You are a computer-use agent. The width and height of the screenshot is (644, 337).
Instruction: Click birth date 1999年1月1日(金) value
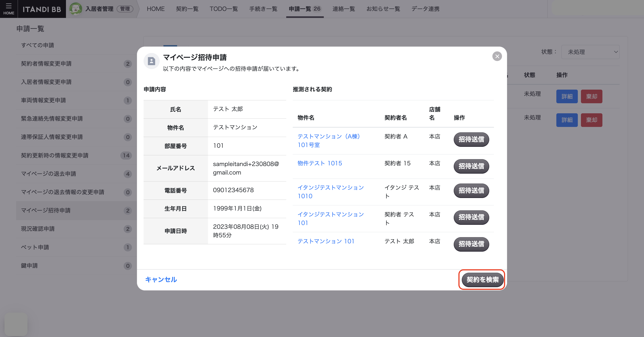[x=237, y=208]
